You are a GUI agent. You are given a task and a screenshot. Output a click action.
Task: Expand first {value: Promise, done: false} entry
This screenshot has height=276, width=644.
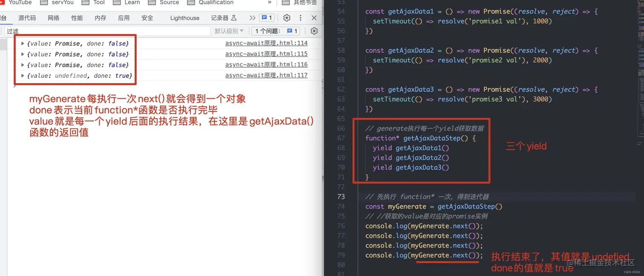coord(23,43)
